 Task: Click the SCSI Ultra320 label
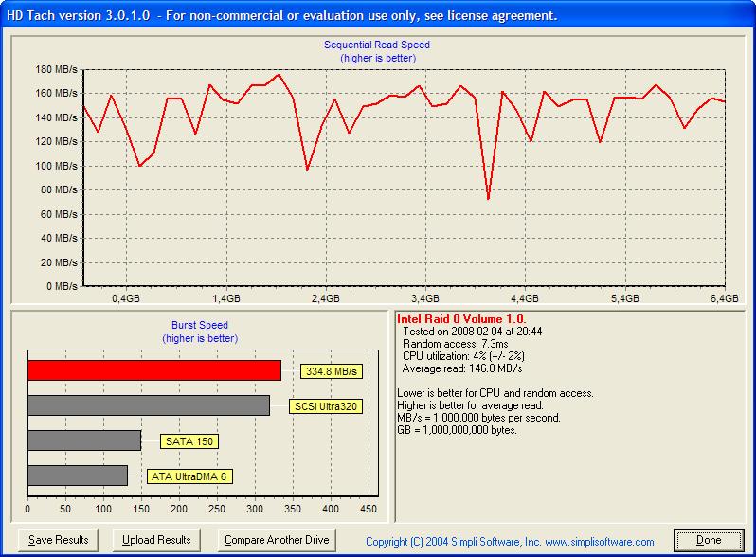click(326, 406)
